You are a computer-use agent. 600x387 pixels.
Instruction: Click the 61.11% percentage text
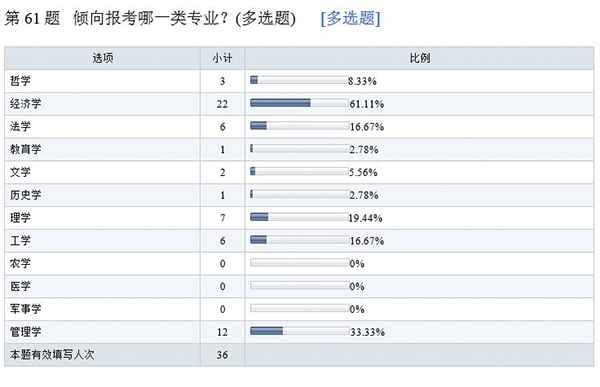pyautogui.click(x=367, y=104)
